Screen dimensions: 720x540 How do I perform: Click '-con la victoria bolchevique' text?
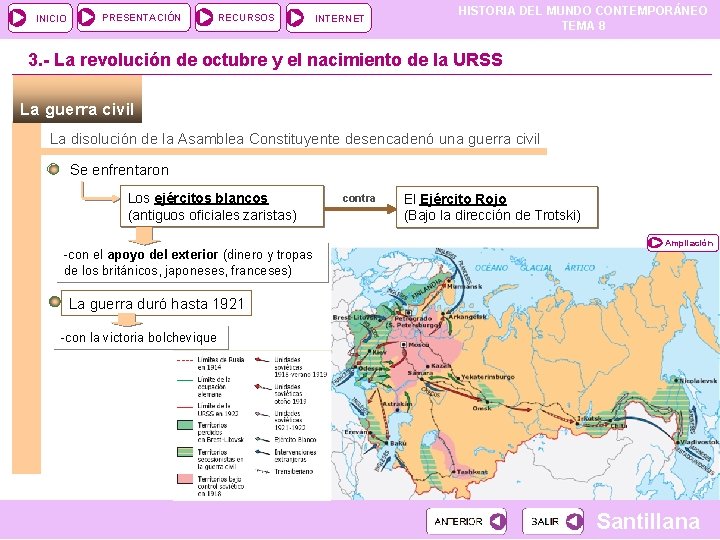click(x=138, y=338)
